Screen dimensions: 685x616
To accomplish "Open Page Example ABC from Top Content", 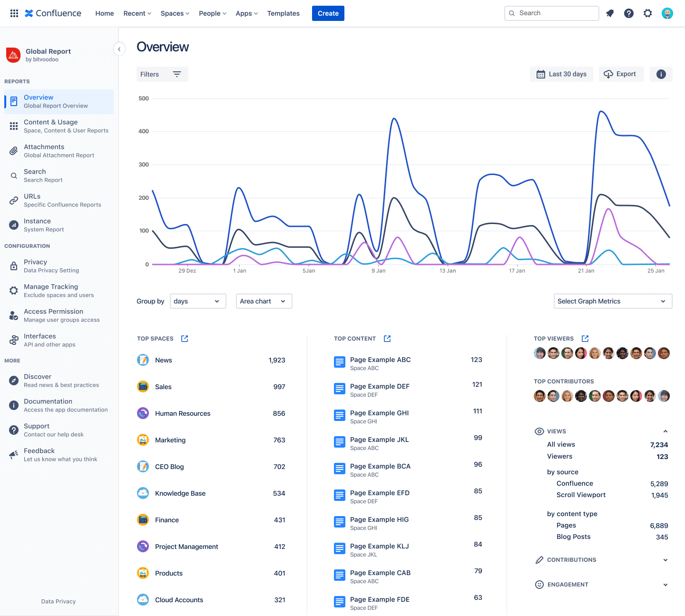I will (380, 360).
